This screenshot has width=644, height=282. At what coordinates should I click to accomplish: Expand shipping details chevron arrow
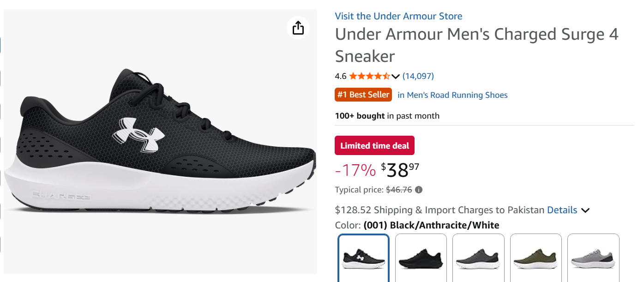pos(585,210)
